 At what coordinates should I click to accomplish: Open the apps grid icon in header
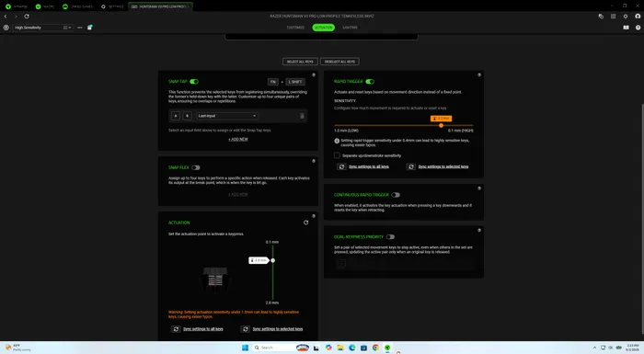point(614,16)
